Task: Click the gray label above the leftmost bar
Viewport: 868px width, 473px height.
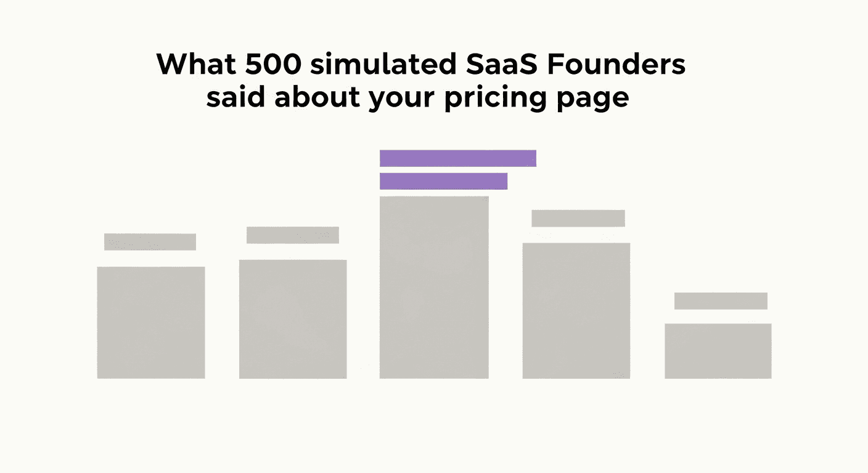Action: 150,242
